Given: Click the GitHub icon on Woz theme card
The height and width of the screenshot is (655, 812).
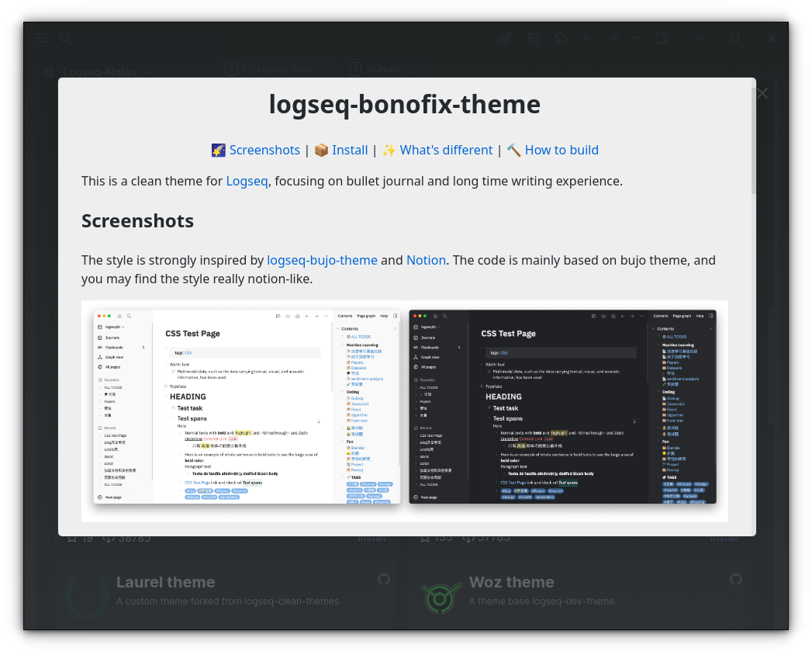Looking at the screenshot, I should 735,580.
